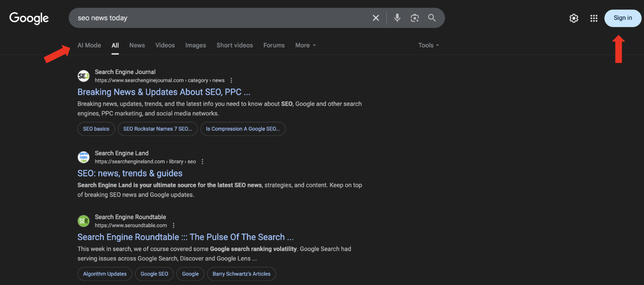Expand the Tools dropdown

click(x=428, y=45)
